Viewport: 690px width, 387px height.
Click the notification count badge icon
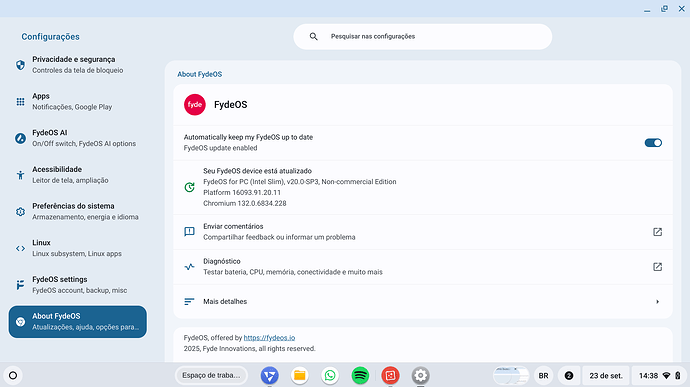tap(569, 376)
